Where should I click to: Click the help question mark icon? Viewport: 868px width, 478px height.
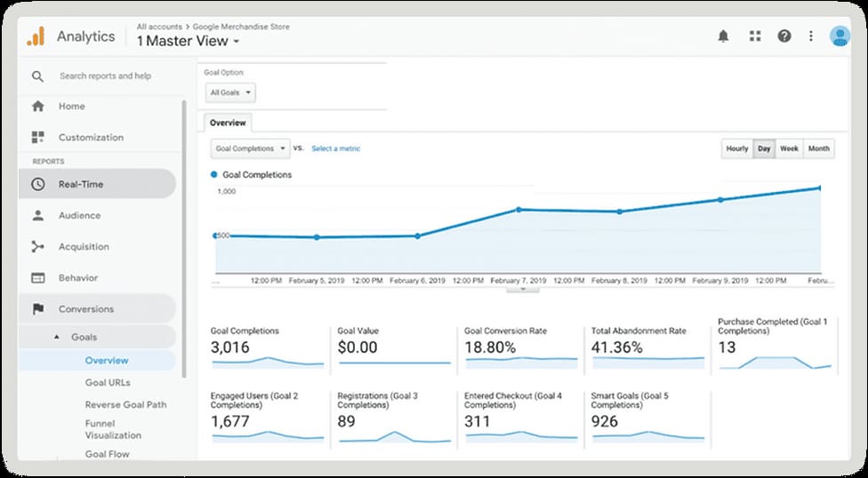pos(784,36)
